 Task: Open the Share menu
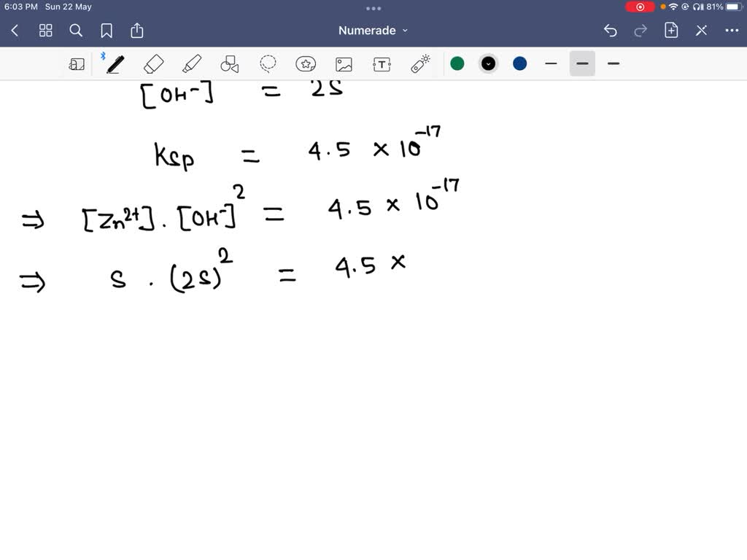137,30
